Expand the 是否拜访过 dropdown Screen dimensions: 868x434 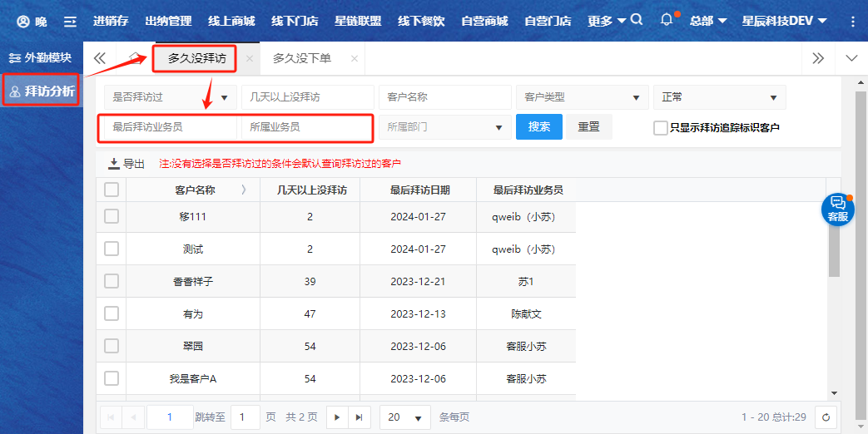pyautogui.click(x=171, y=97)
